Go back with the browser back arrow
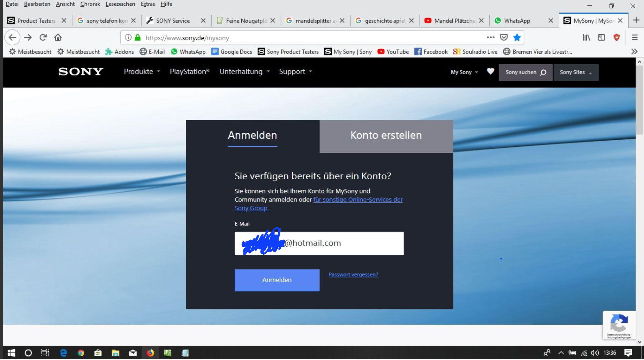This screenshot has height=360, width=644. pos(12,37)
